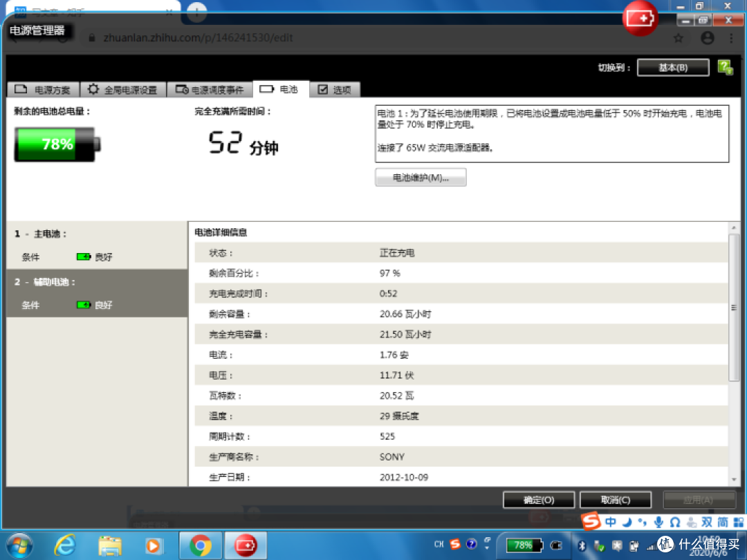Click the CH language indicator on taskbar
747x560 pixels.
tap(439, 544)
